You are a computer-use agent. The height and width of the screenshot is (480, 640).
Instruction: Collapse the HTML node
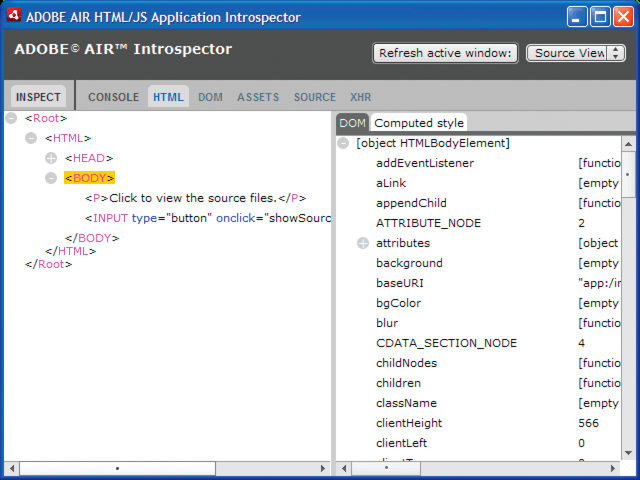pos(31,138)
